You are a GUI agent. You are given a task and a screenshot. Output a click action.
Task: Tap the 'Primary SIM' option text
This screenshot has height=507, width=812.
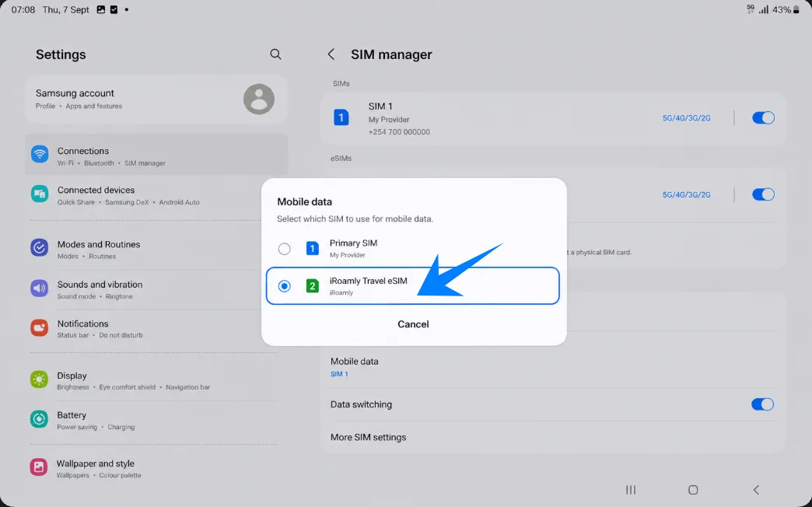point(353,243)
